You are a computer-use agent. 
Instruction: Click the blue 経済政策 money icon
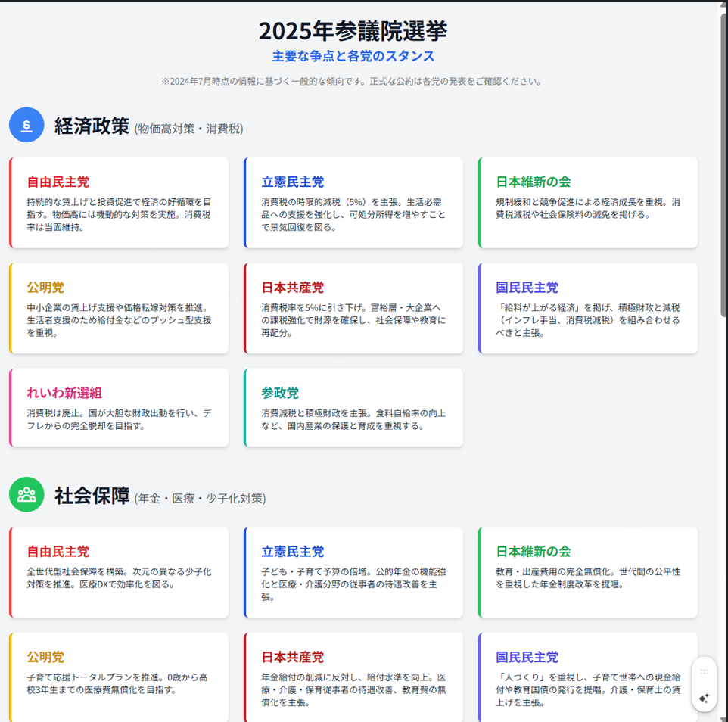[26, 125]
